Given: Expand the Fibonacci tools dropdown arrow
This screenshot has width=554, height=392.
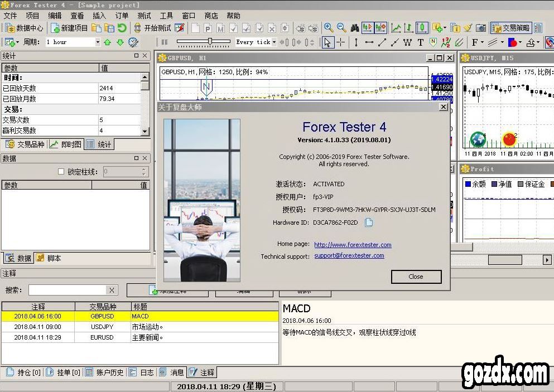Looking at the screenshot, I should [x=482, y=42].
